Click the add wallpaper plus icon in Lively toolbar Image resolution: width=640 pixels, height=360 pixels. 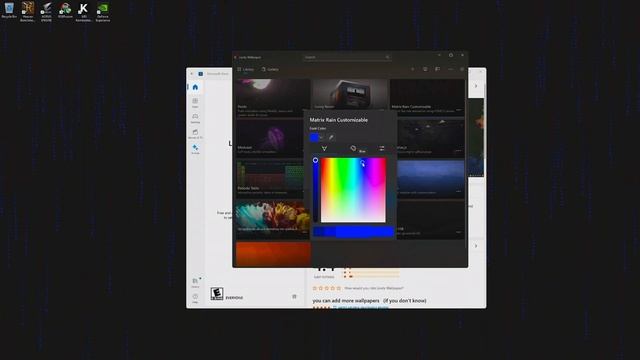tap(413, 69)
